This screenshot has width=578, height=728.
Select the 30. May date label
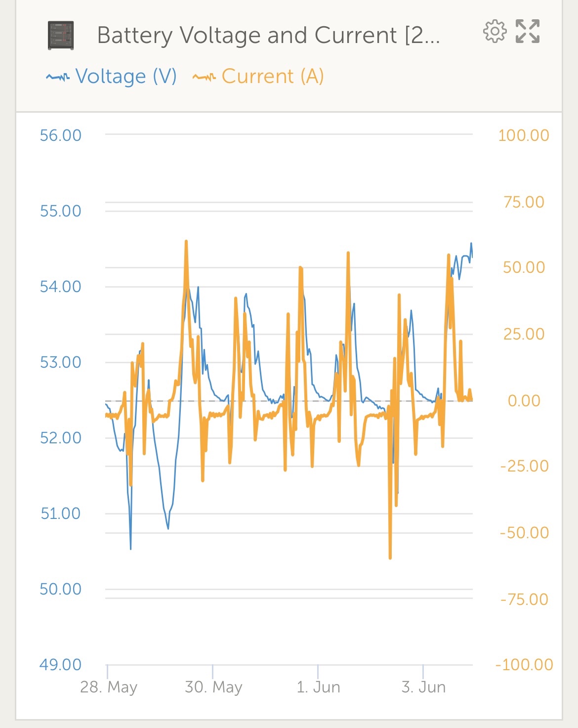[x=213, y=687]
